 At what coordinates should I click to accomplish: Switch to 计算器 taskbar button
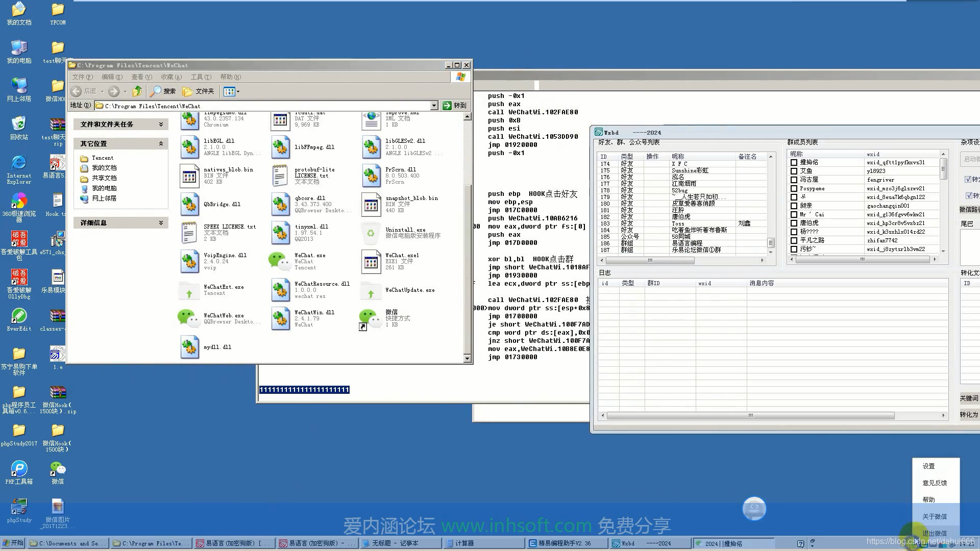(483, 543)
